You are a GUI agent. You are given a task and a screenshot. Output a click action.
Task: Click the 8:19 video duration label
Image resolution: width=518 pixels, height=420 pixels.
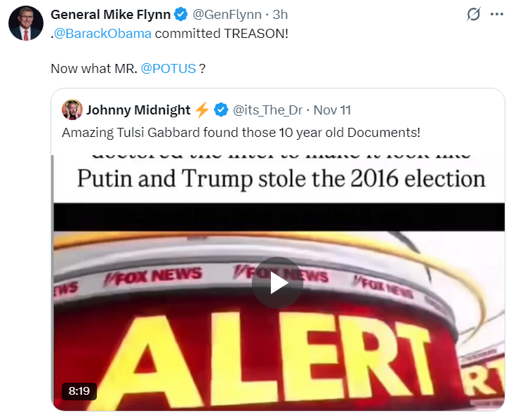tap(79, 391)
